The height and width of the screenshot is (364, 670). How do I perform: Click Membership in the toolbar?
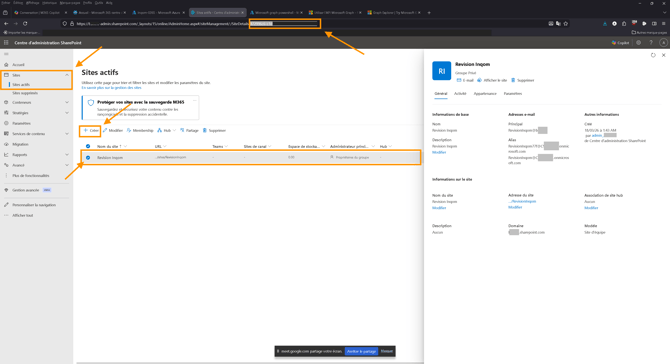point(140,131)
